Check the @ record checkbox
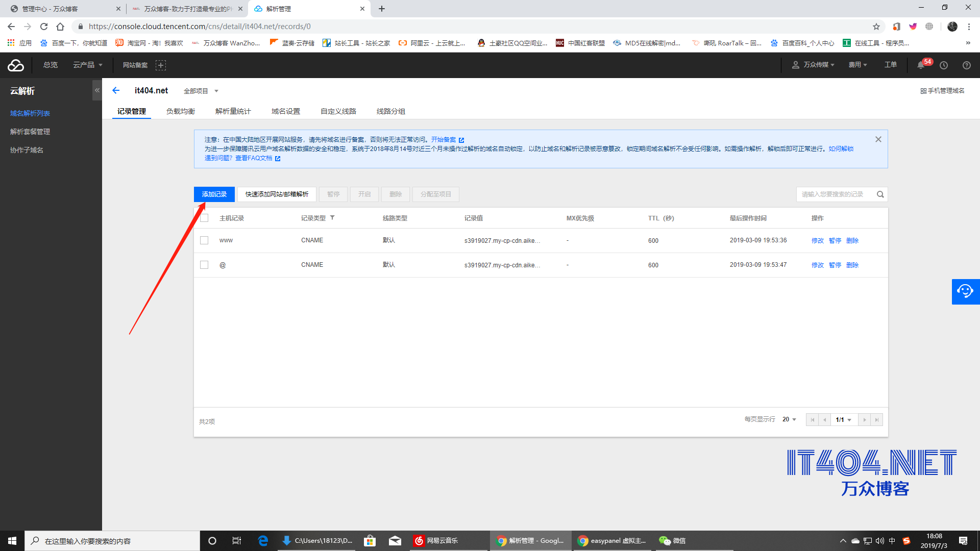This screenshot has width=980, height=551. click(x=204, y=265)
